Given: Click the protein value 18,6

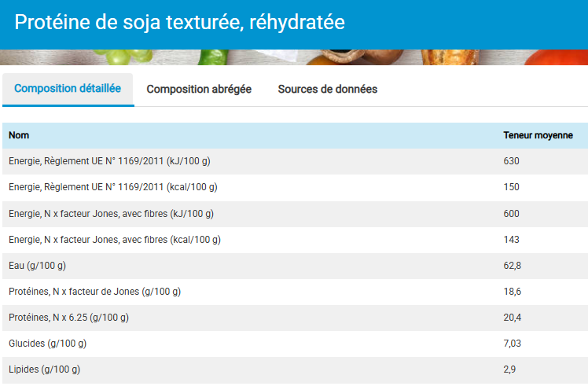Looking at the screenshot, I should [x=512, y=292].
